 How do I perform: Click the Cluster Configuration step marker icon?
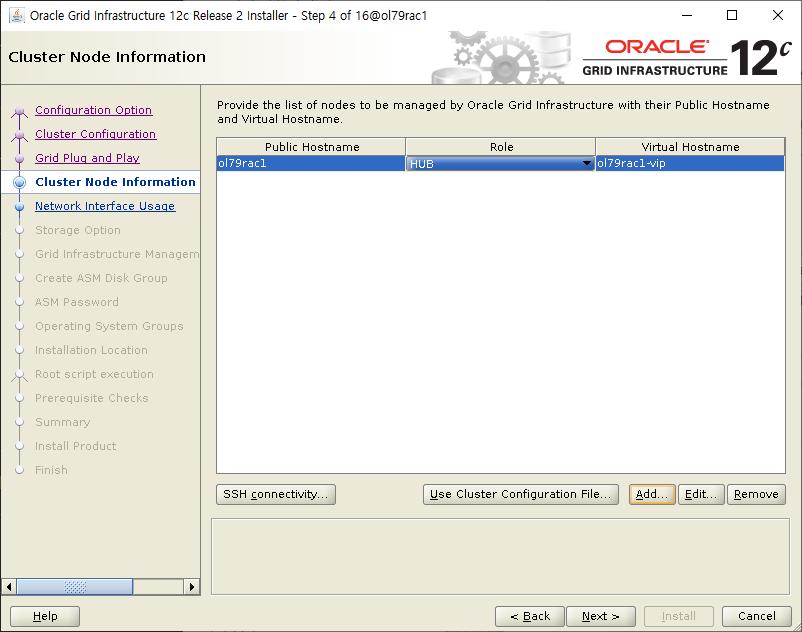point(19,135)
